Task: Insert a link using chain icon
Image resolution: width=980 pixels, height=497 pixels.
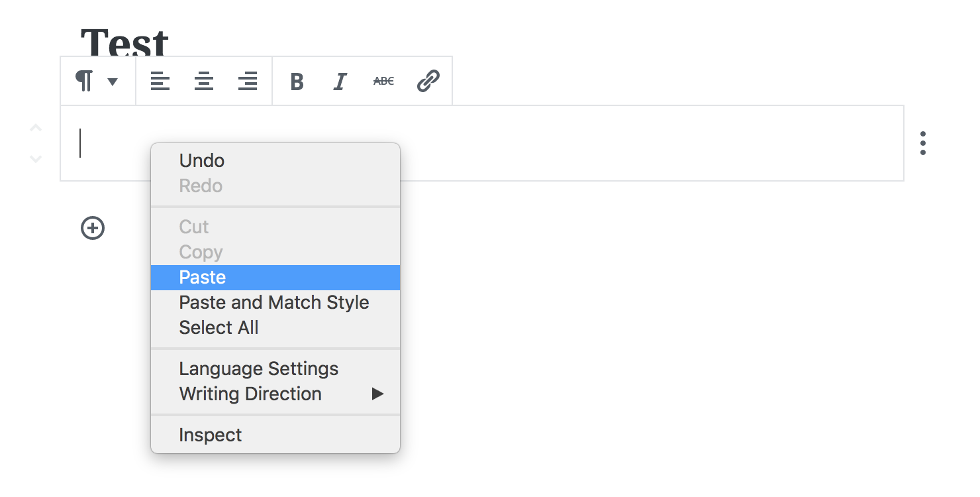Action: click(428, 82)
